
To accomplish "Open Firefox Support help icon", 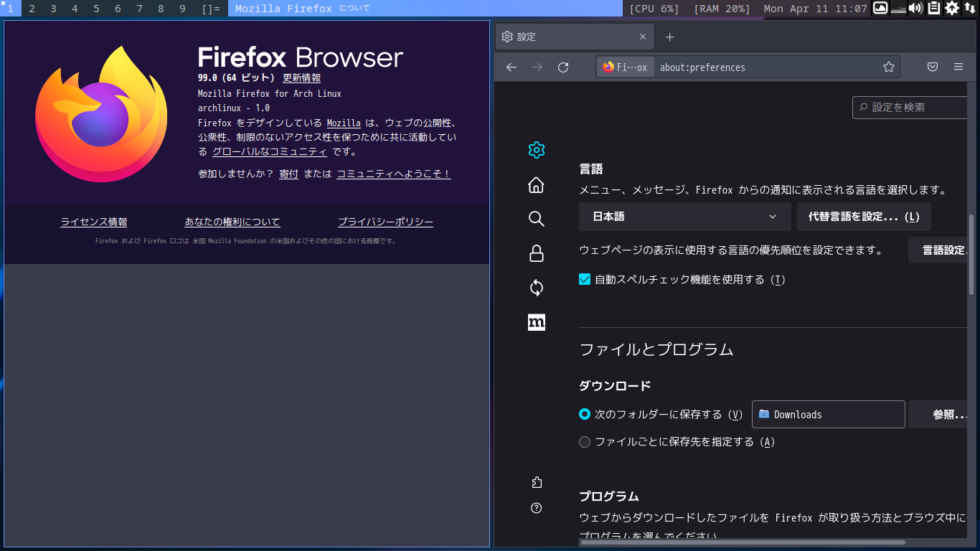I will click(x=536, y=508).
